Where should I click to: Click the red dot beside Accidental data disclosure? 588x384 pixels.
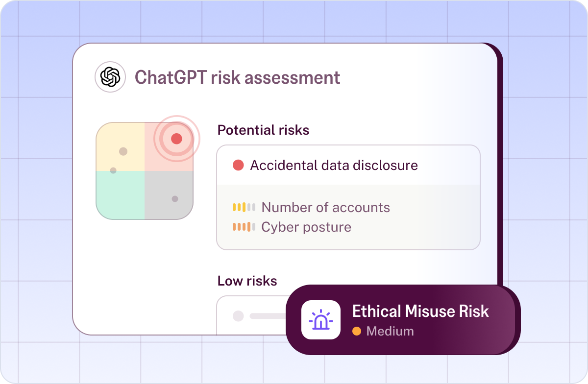pos(238,165)
